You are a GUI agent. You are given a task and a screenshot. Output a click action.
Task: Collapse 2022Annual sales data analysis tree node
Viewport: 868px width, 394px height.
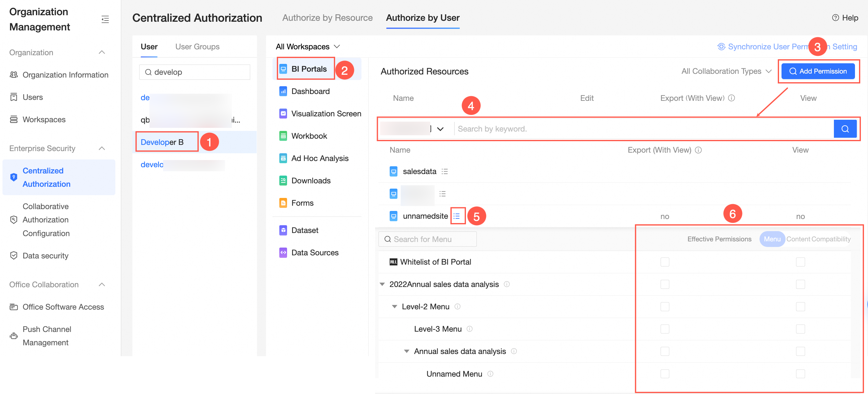pyautogui.click(x=382, y=284)
